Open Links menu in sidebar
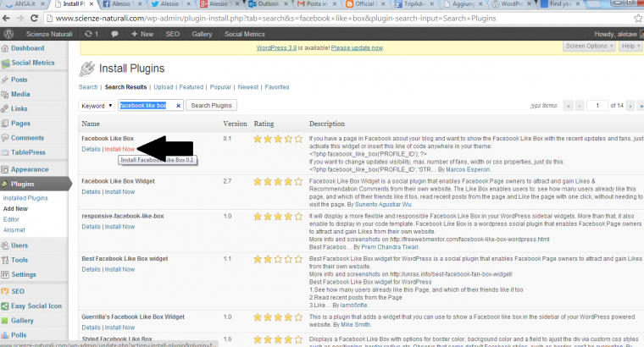 click(19, 108)
